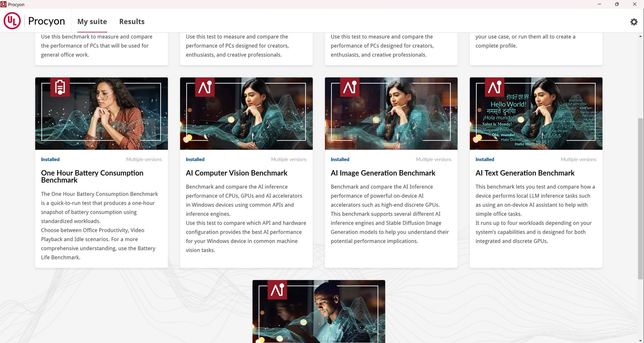
Task: Click AI Computer Vision description paragraph
Action: [x=246, y=218]
